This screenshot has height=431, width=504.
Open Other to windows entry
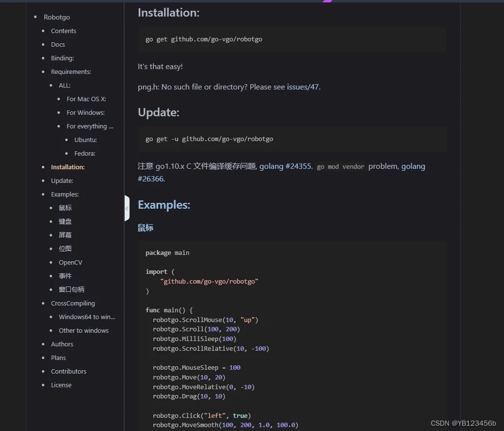pyautogui.click(x=84, y=330)
